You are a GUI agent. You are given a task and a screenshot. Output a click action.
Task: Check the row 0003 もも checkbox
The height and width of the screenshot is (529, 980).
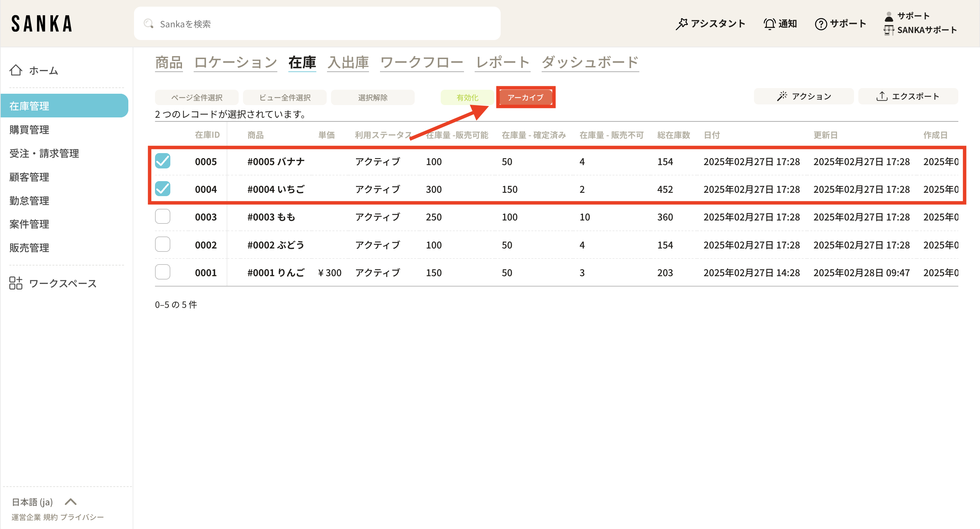coord(162,216)
